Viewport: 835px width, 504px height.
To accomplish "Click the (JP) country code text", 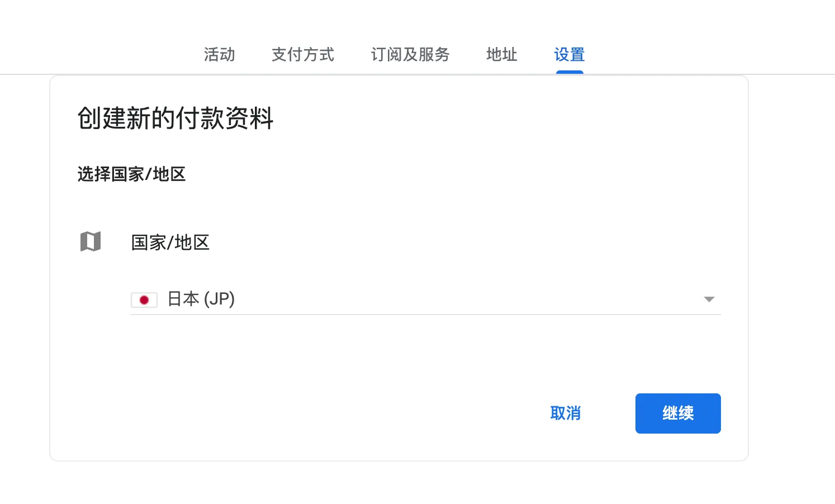I will (x=219, y=299).
